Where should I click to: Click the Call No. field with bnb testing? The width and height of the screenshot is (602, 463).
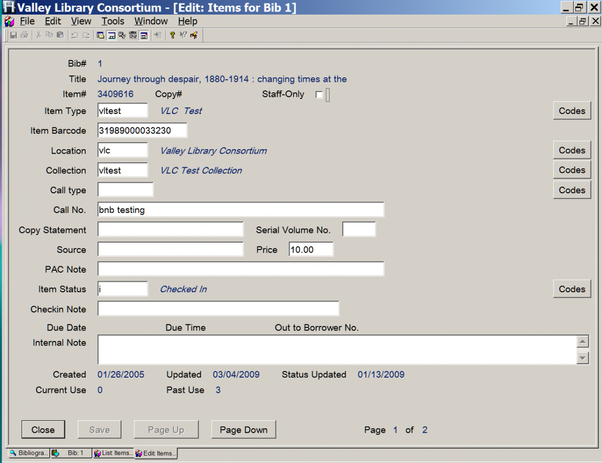[241, 210]
